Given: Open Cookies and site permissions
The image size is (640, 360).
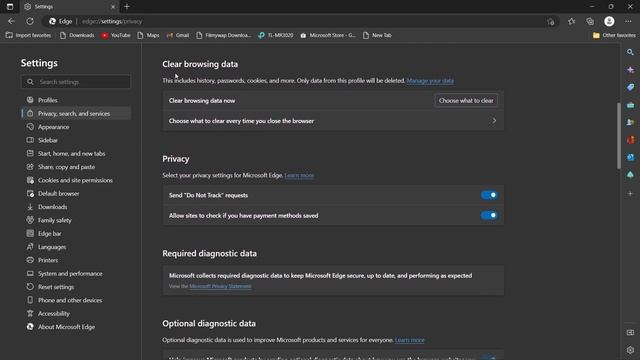Looking at the screenshot, I should pyautogui.click(x=76, y=180).
